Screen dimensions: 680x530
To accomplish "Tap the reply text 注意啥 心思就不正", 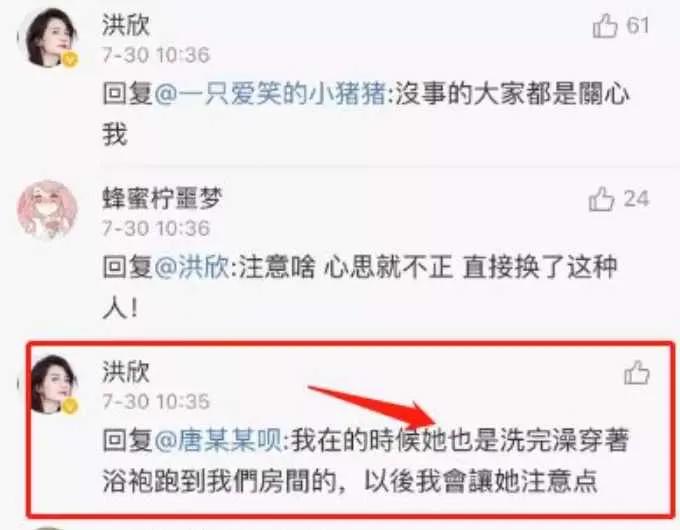I will (346, 267).
